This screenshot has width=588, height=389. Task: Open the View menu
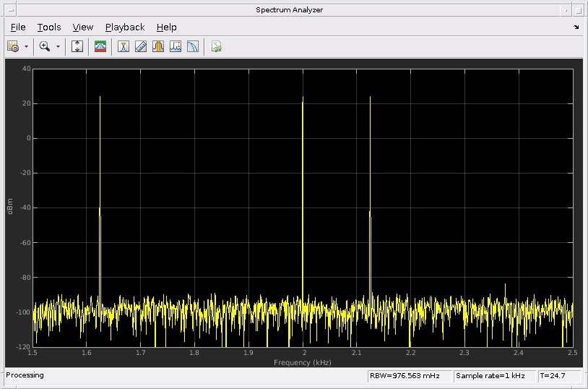(83, 27)
